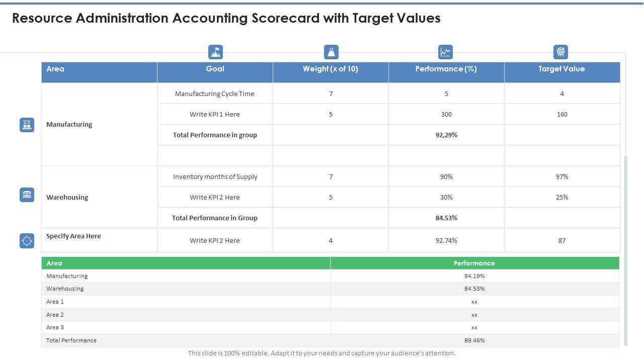Viewport: 644px width, 362px height.
Task: Click the Manufacturing Cycle Time goal cell
Action: 215,94
